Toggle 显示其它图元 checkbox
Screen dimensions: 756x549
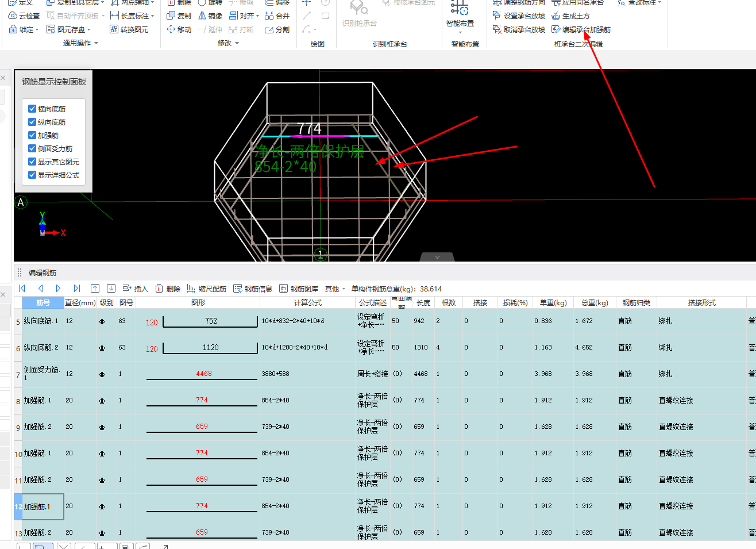32,162
